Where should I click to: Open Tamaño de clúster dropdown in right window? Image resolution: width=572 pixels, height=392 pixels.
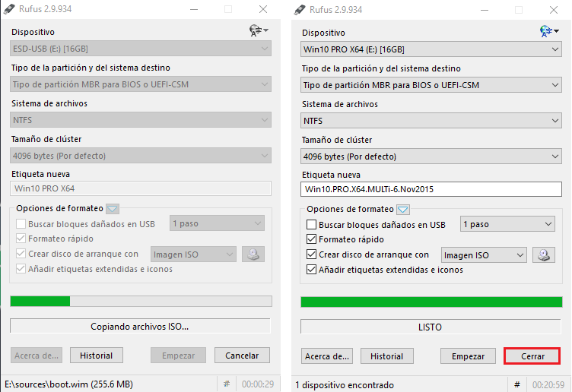(431, 156)
